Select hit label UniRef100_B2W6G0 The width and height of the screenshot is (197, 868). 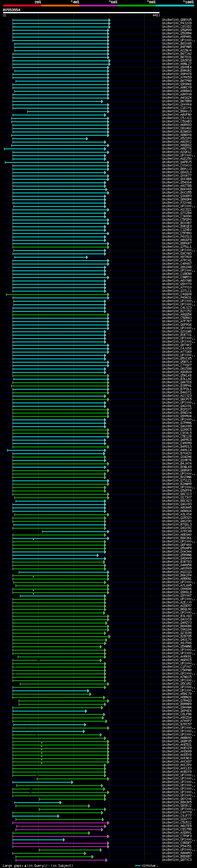(177, 132)
